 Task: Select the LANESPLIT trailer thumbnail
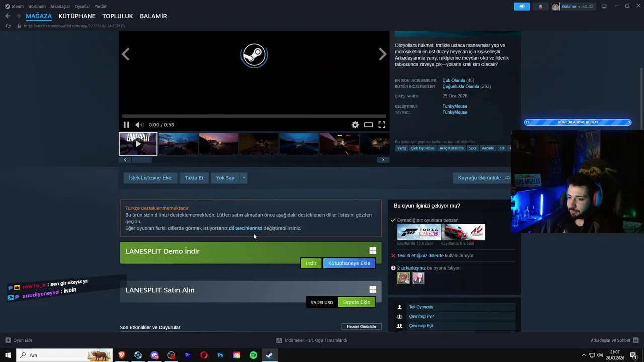tap(138, 144)
